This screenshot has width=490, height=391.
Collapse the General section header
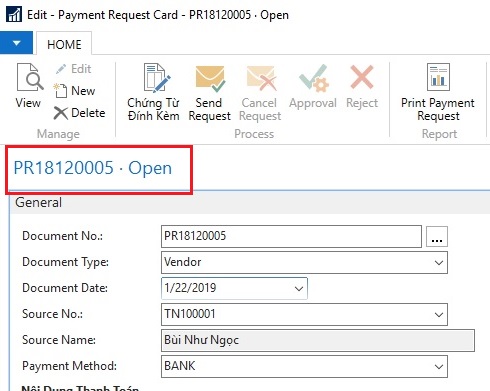[x=250, y=203]
